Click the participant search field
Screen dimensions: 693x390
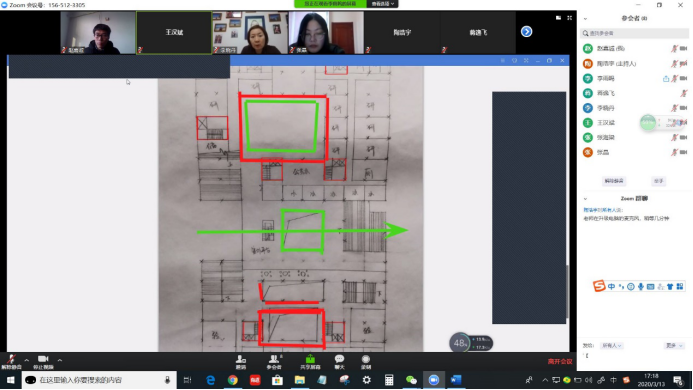click(x=635, y=33)
